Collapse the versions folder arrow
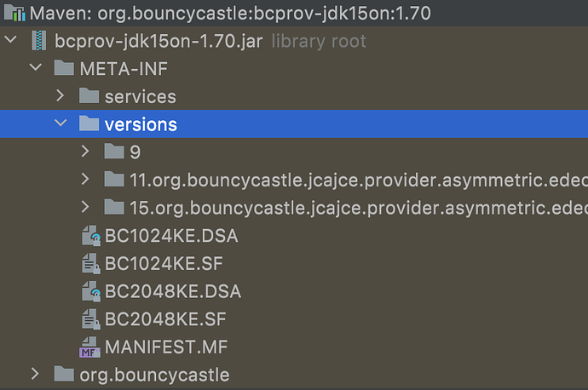 tap(60, 123)
